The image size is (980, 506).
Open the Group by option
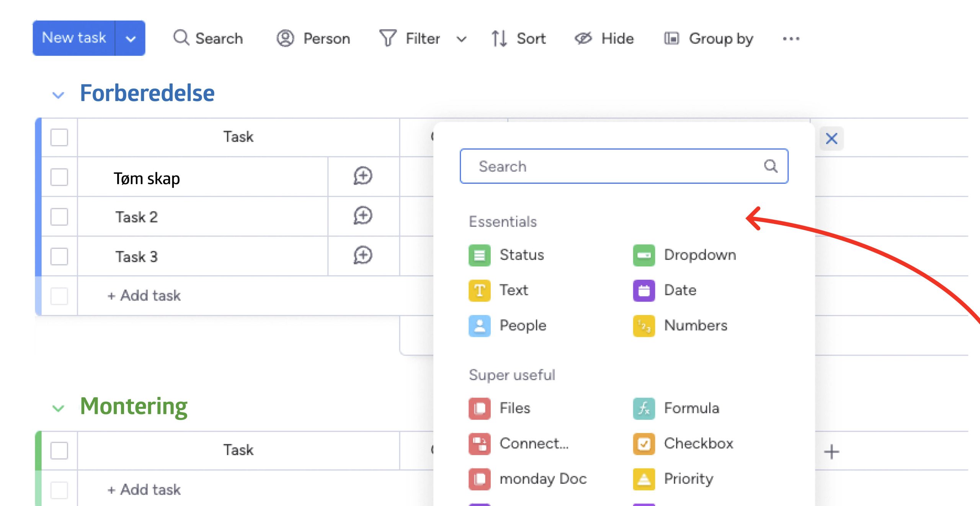tap(709, 39)
